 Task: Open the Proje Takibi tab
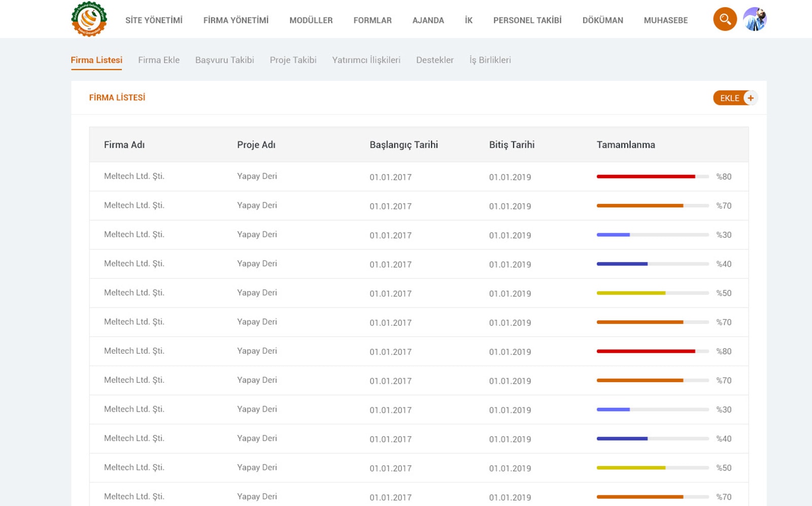point(293,60)
